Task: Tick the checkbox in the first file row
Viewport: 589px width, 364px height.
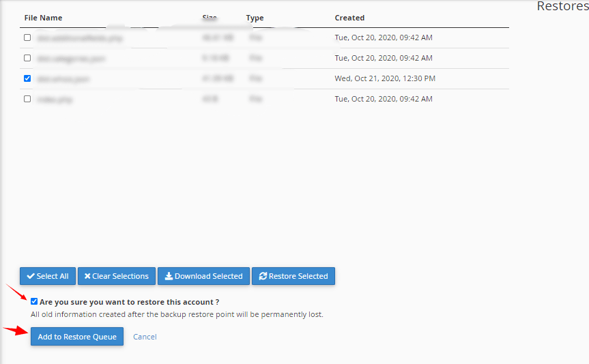Action: tap(27, 37)
